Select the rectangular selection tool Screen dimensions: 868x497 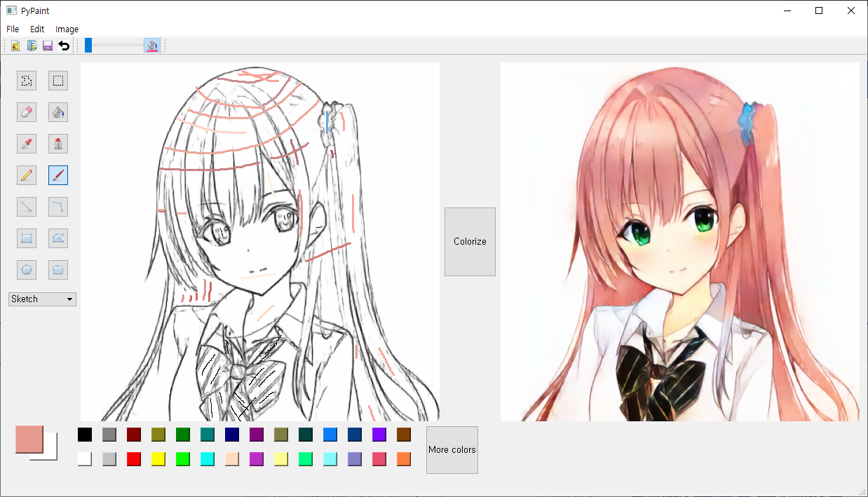pyautogui.click(x=58, y=81)
